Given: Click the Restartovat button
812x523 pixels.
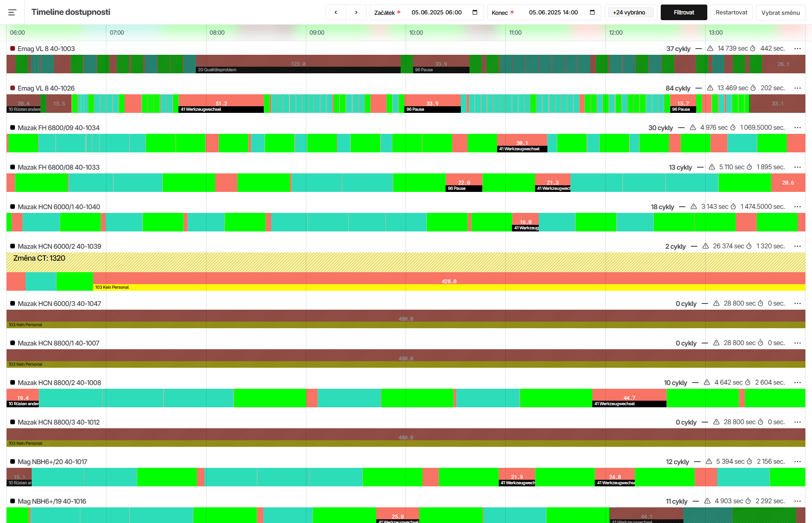Looking at the screenshot, I should tap(731, 12).
